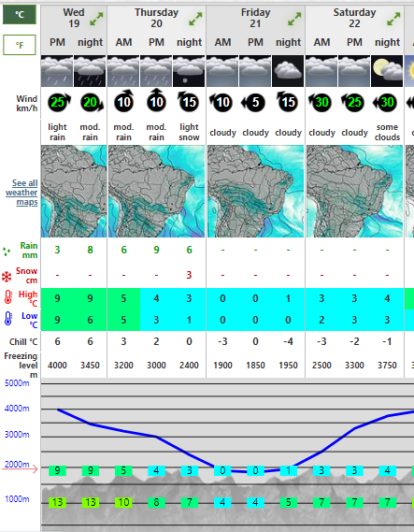Click Wednesday PM light rain weather icon

[x=57, y=71]
